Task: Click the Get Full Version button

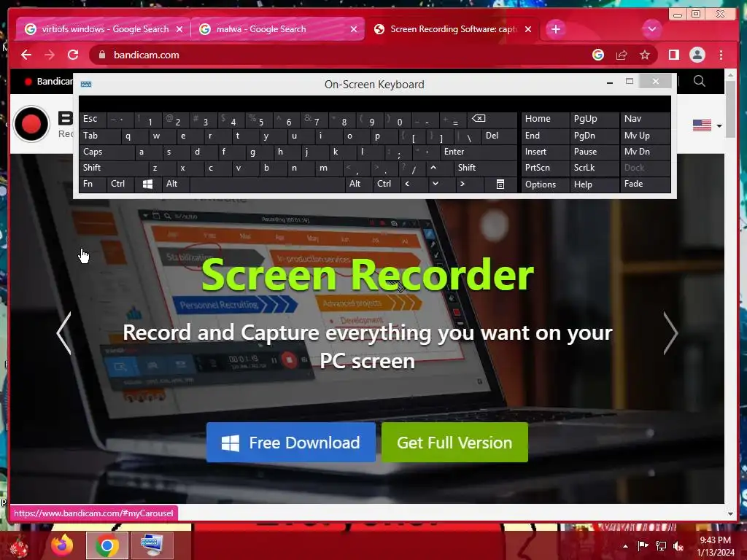Action: pos(454,443)
